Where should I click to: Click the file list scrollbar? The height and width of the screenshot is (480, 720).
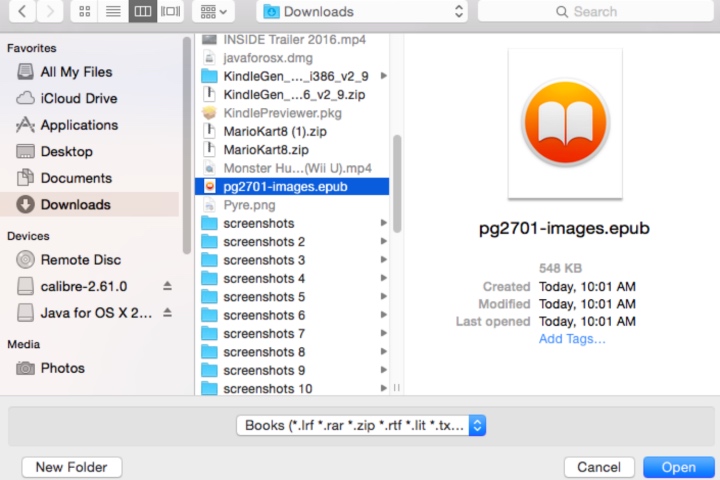397,184
